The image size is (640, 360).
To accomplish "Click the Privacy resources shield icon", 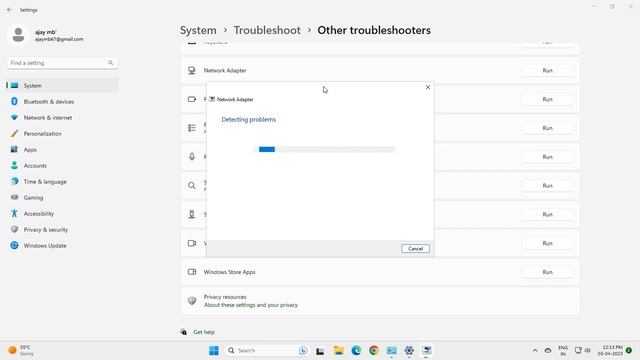I will point(191,301).
